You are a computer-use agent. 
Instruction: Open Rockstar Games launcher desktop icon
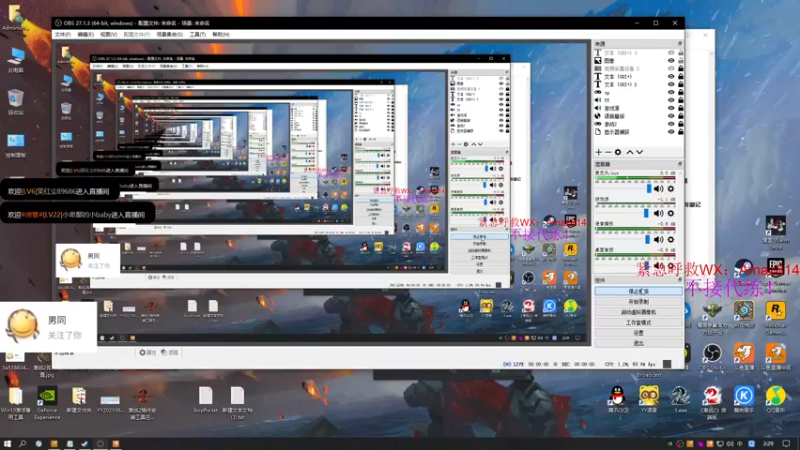[776, 318]
